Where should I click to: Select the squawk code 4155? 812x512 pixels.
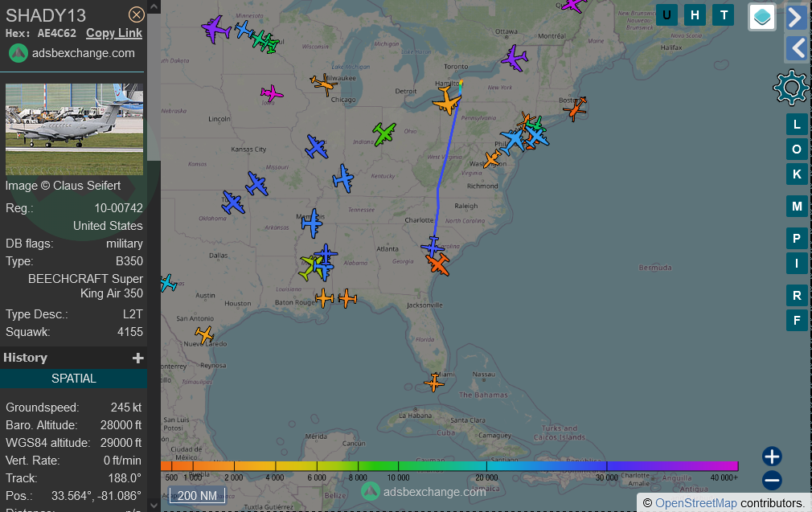[x=130, y=332]
